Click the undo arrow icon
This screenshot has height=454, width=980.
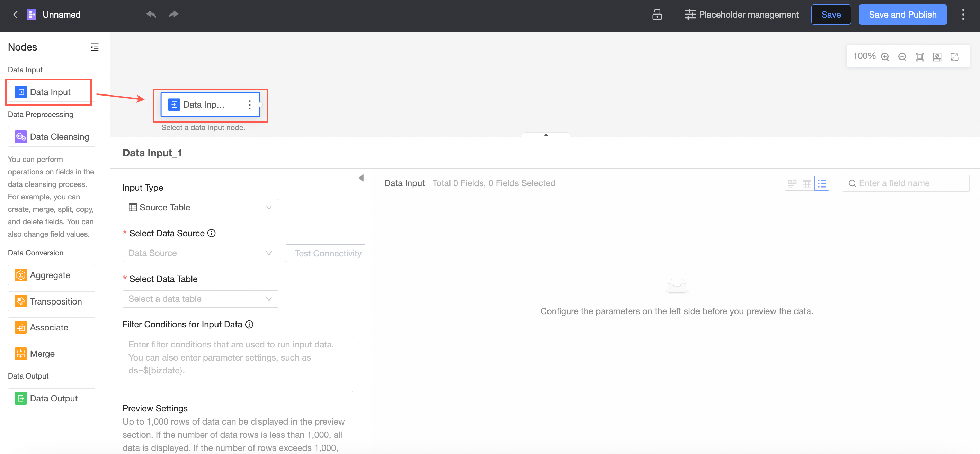tap(151, 15)
